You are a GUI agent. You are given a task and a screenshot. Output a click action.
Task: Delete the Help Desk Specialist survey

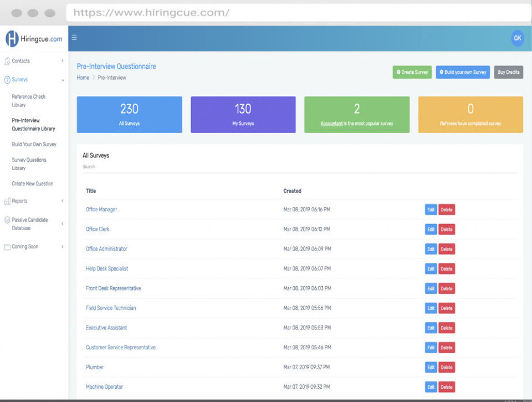pyautogui.click(x=447, y=268)
